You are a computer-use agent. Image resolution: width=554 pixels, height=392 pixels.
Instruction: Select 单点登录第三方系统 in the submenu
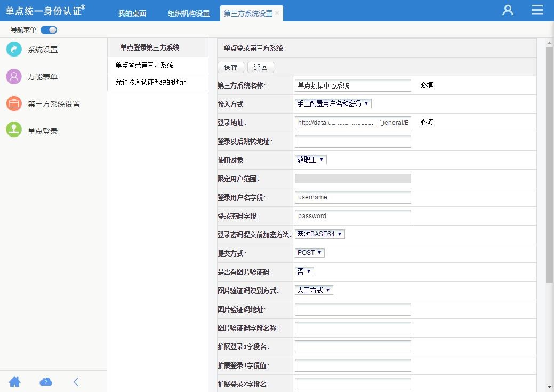158,65
